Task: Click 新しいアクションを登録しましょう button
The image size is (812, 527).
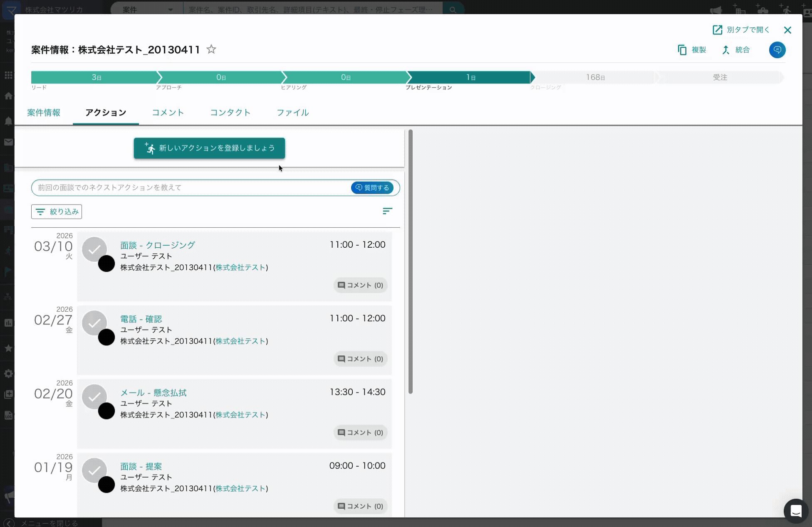Action: [x=209, y=148]
